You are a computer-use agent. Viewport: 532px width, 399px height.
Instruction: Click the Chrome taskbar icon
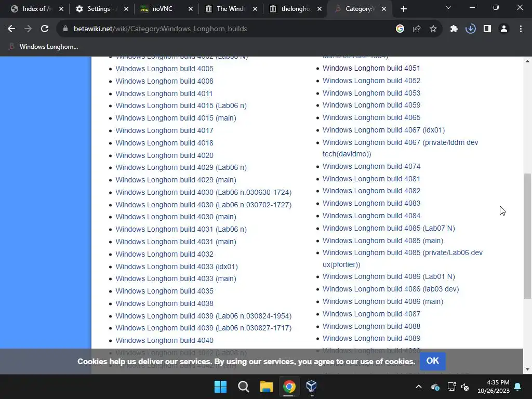pyautogui.click(x=289, y=387)
